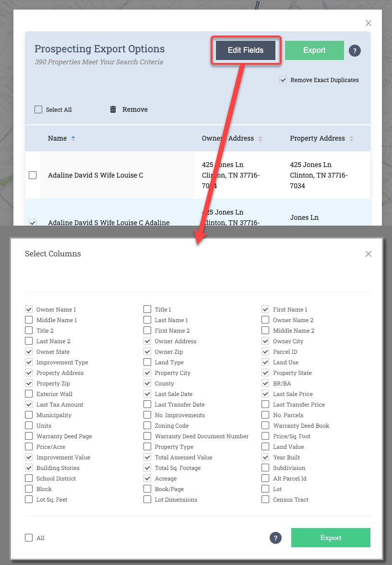Enable the Select All checkbox
This screenshot has width=392, height=565.
38,109
